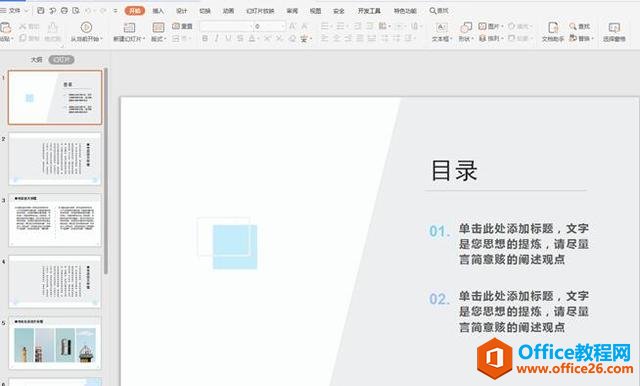This screenshot has height=386, width=640.
Task: Click the increase font size icon
Action: coord(292,26)
